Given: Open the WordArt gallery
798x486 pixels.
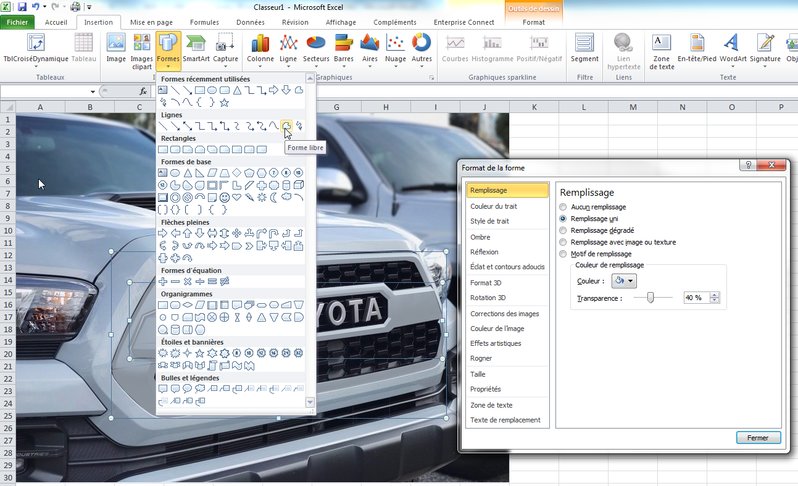Looking at the screenshot, I should (x=733, y=48).
